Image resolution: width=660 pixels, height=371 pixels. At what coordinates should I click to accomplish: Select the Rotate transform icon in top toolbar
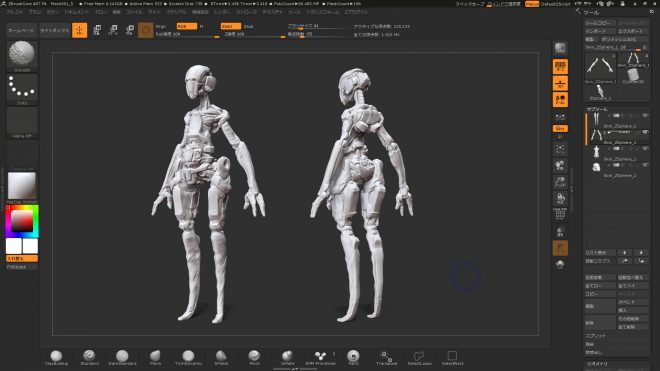(x=130, y=30)
